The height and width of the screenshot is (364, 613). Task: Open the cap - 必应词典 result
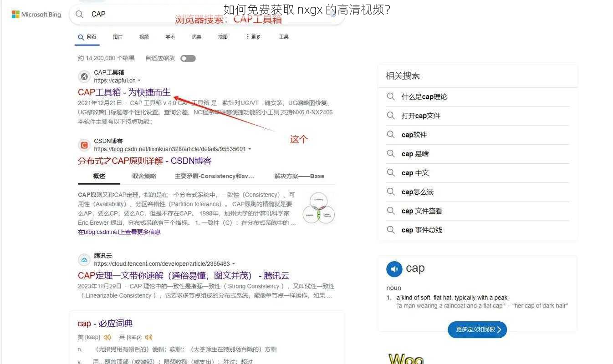[x=105, y=324]
